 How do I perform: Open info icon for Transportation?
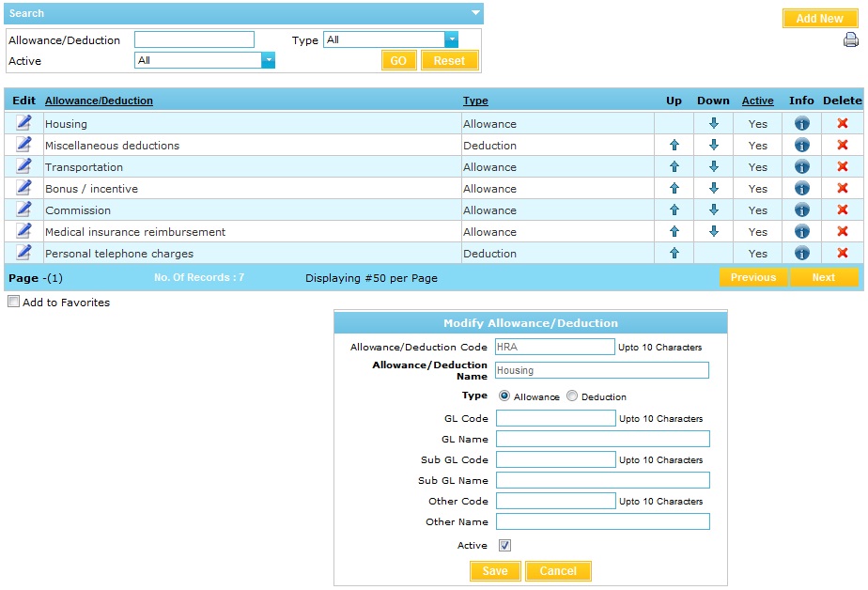(801, 166)
